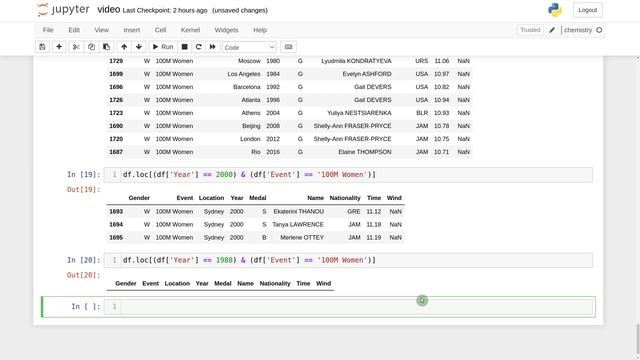Viewport: 640px width, 360px height.
Task: Run the selected cell
Action: 163,47
